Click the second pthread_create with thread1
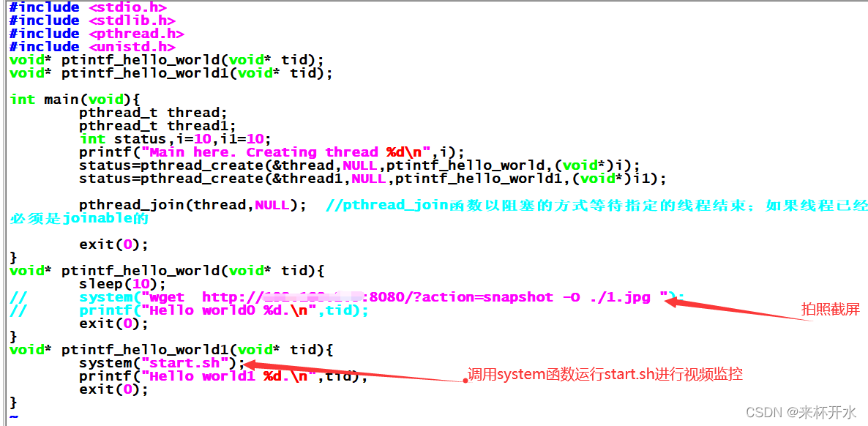 point(373,179)
